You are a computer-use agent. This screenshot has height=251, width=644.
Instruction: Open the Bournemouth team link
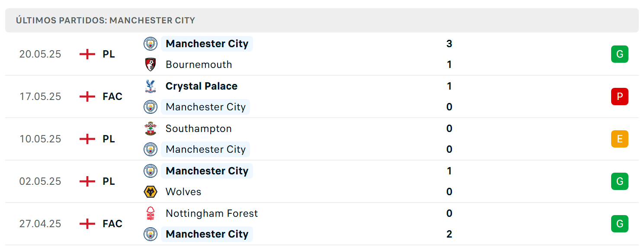199,64
